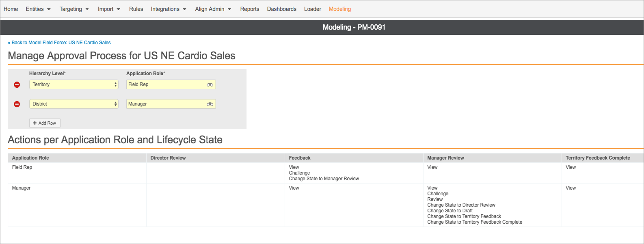Open the District hierarchy level dropdown
Viewport: 644px width, 244px height.
(x=73, y=104)
